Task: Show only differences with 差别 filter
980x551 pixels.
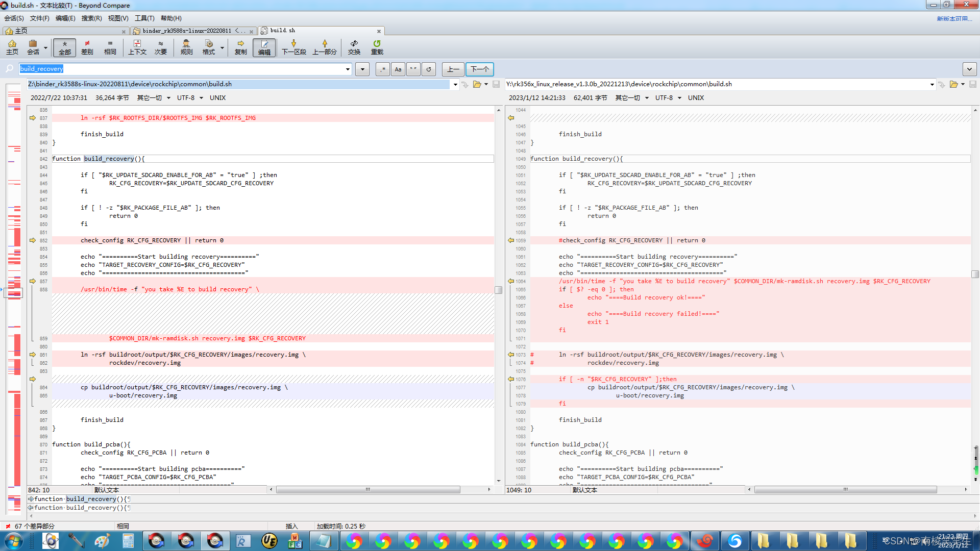Action: [87, 47]
